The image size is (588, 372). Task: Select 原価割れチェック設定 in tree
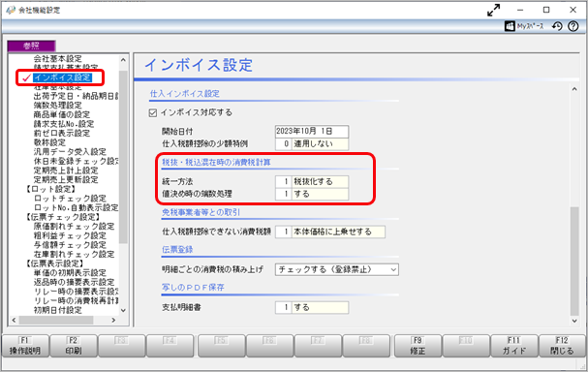[75, 227]
